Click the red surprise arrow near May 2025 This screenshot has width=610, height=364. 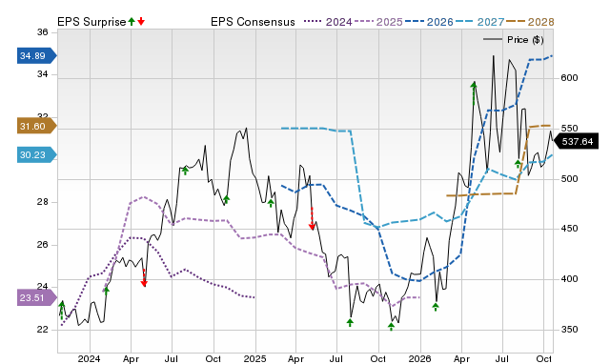[x=312, y=219]
